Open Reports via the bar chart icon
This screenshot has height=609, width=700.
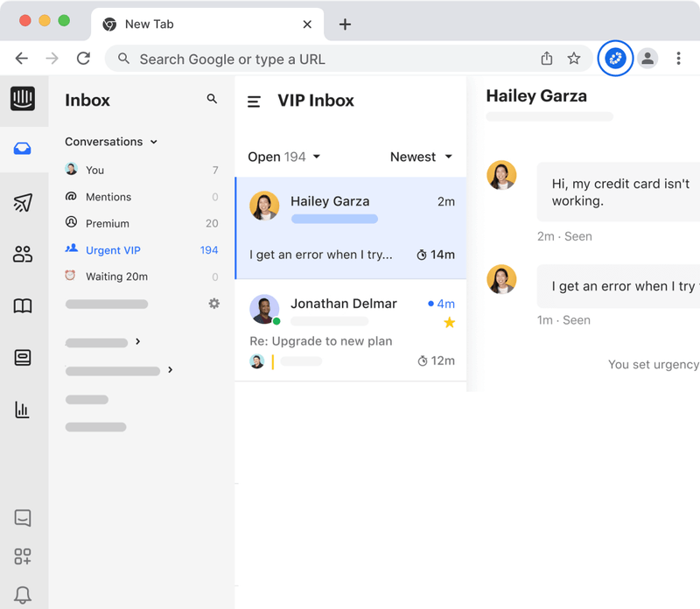[24, 409]
